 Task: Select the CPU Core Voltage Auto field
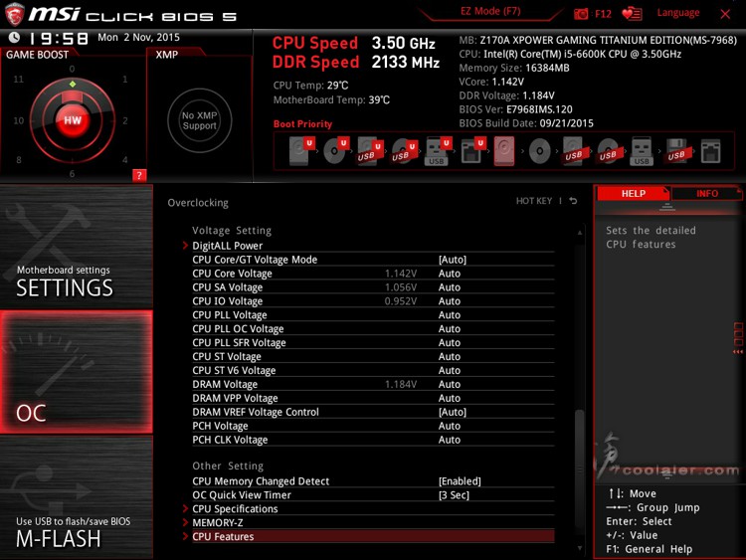point(450,274)
